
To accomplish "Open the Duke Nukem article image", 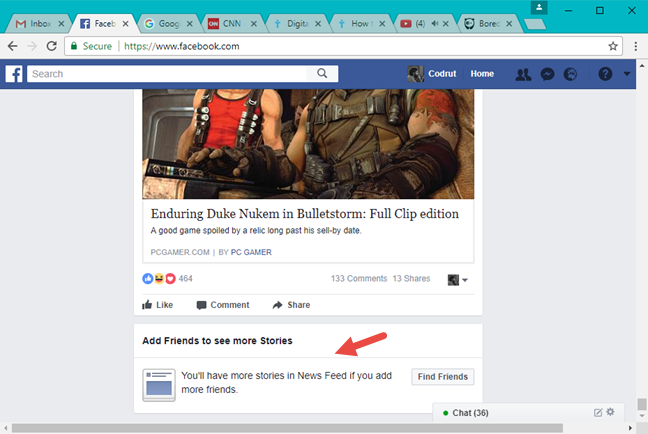I will 308,144.
